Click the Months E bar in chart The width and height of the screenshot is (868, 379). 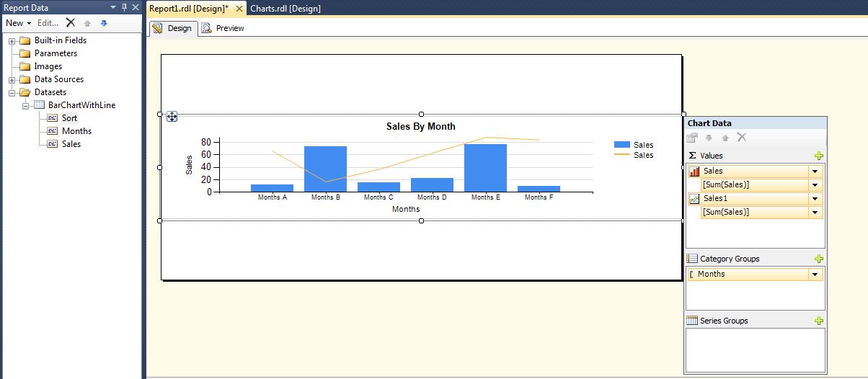coord(485,168)
